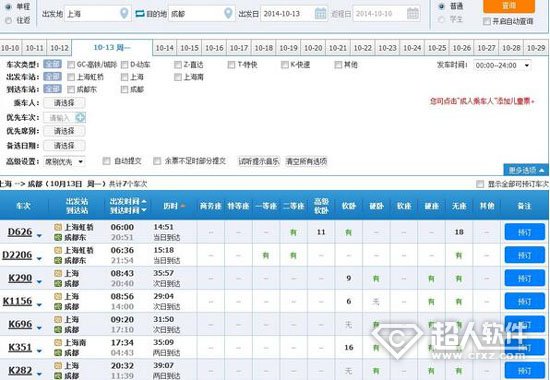Click destination city input field
550x380 pixels.
(201, 14)
